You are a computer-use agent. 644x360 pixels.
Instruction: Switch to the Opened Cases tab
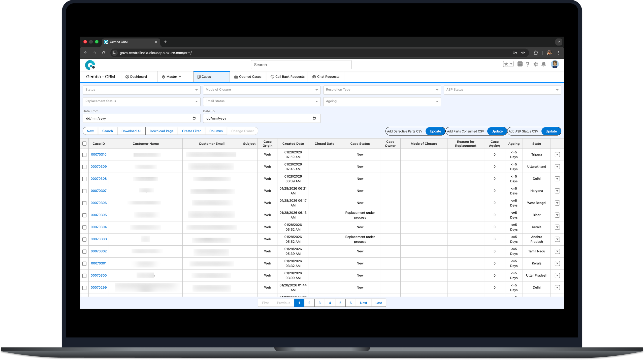[248, 77]
